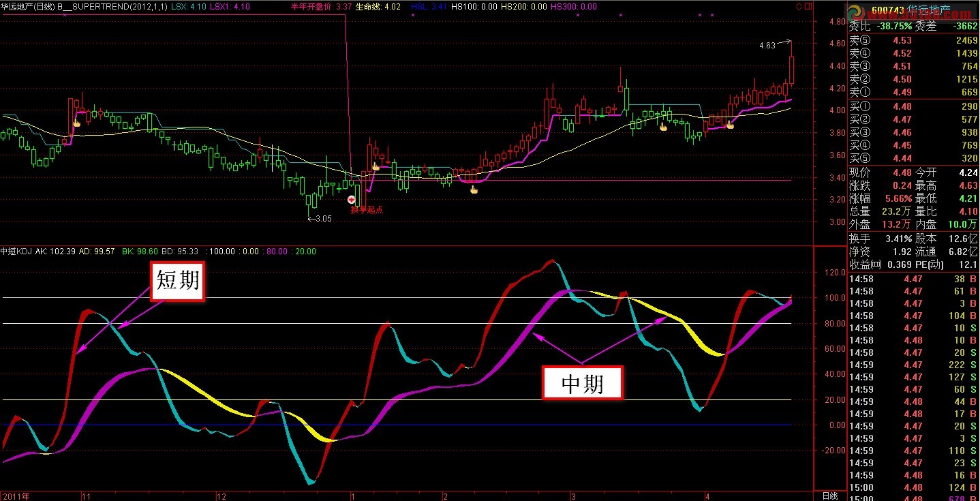The width and height of the screenshot is (980, 501).
Task: Select the 买① buy order row
Action: pyautogui.click(x=913, y=106)
